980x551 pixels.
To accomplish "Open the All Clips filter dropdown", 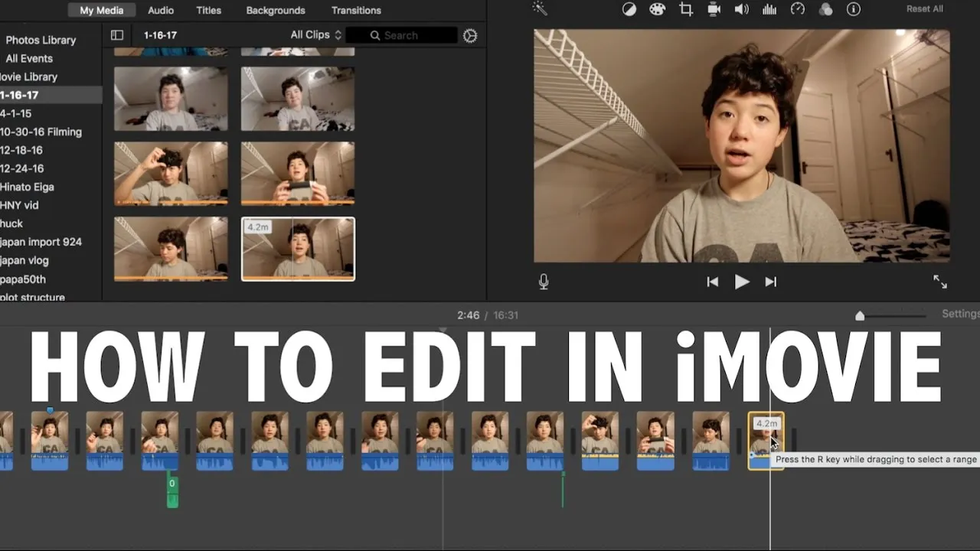I will (315, 35).
